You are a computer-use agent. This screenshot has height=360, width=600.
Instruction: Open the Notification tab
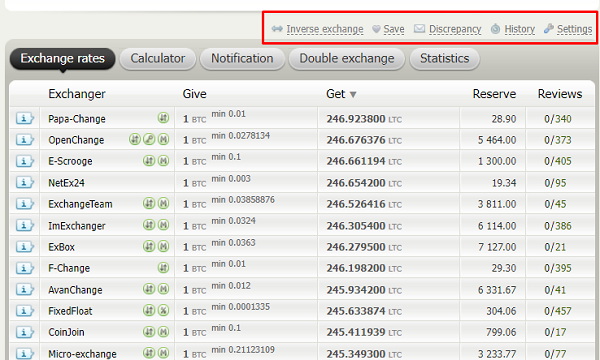pos(242,59)
